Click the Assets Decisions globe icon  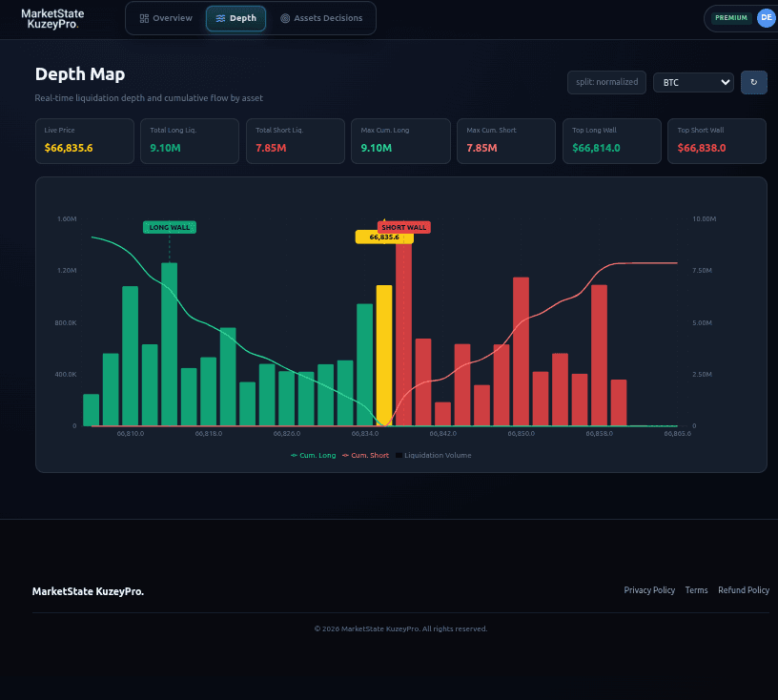point(283,18)
